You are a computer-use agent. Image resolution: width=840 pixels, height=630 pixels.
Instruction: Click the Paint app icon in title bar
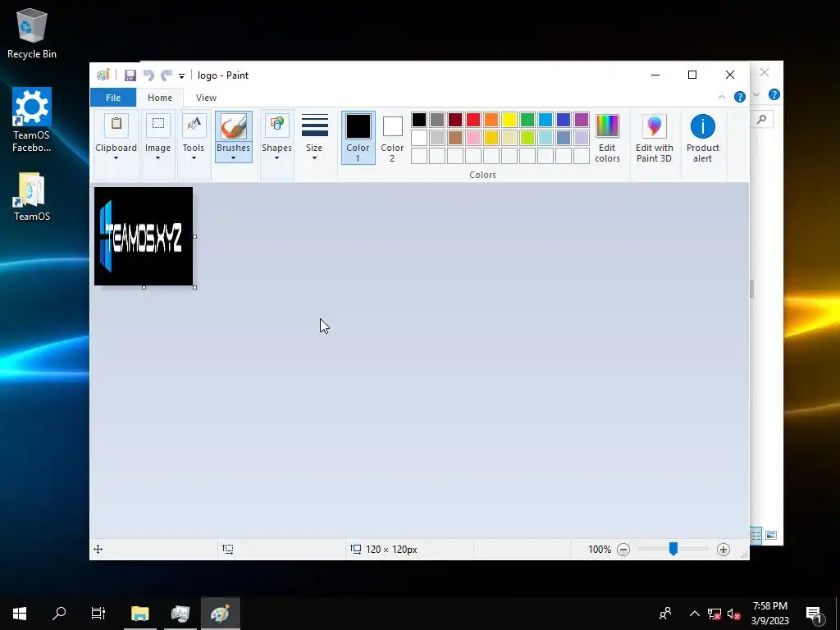103,75
